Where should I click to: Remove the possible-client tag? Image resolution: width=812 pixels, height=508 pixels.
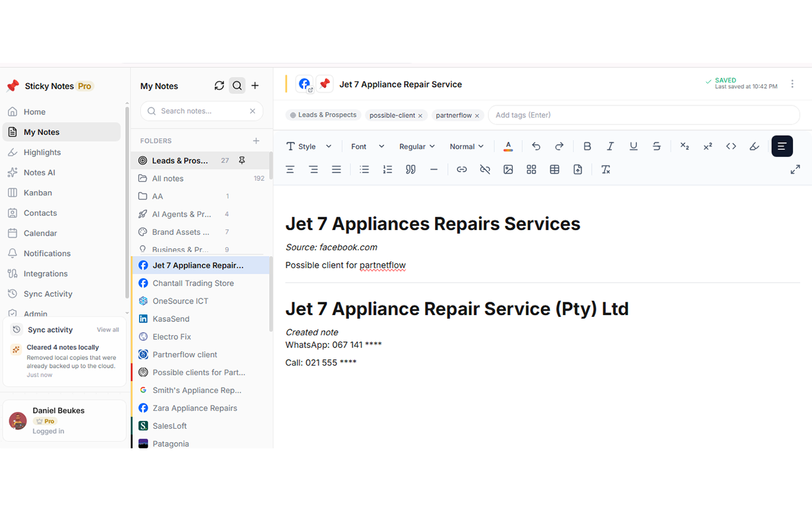420,116
